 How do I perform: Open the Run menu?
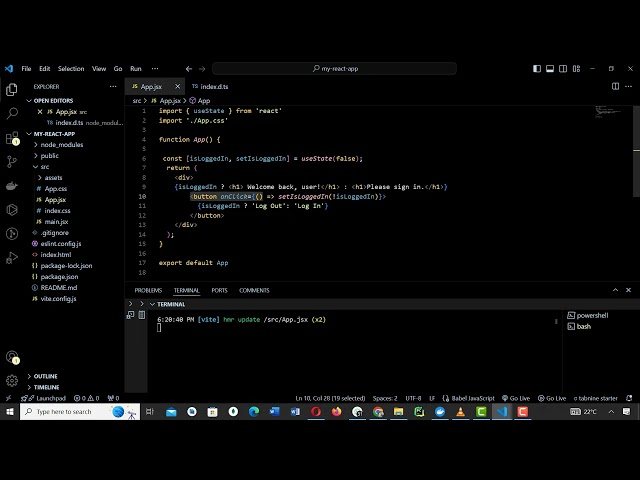pos(136,69)
